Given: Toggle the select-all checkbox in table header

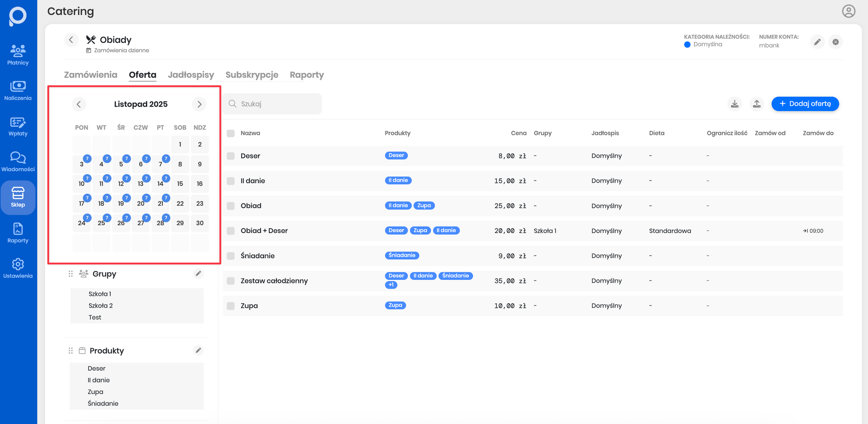Looking at the screenshot, I should [231, 133].
